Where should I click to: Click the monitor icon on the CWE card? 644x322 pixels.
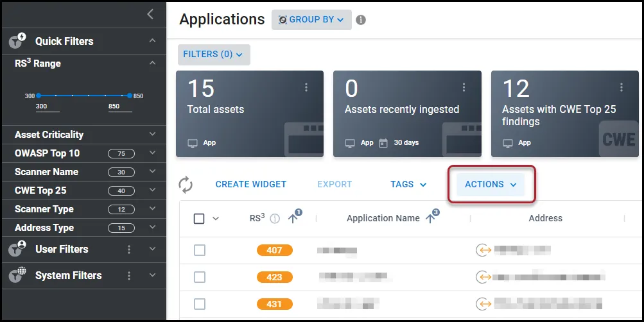(x=508, y=143)
